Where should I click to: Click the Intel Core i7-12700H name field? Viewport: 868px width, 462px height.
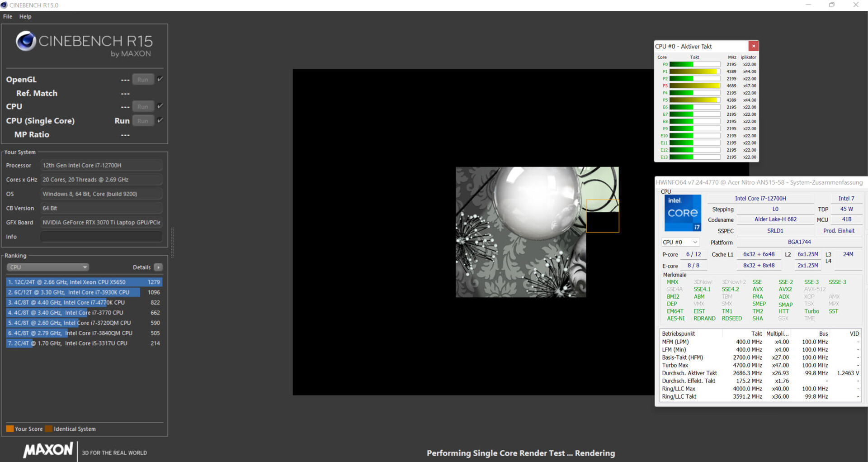(x=760, y=198)
